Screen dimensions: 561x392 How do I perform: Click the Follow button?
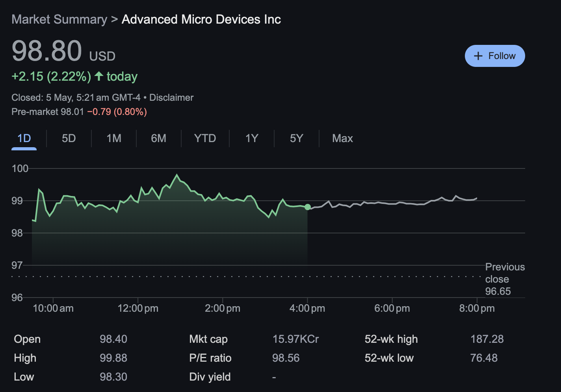[495, 56]
